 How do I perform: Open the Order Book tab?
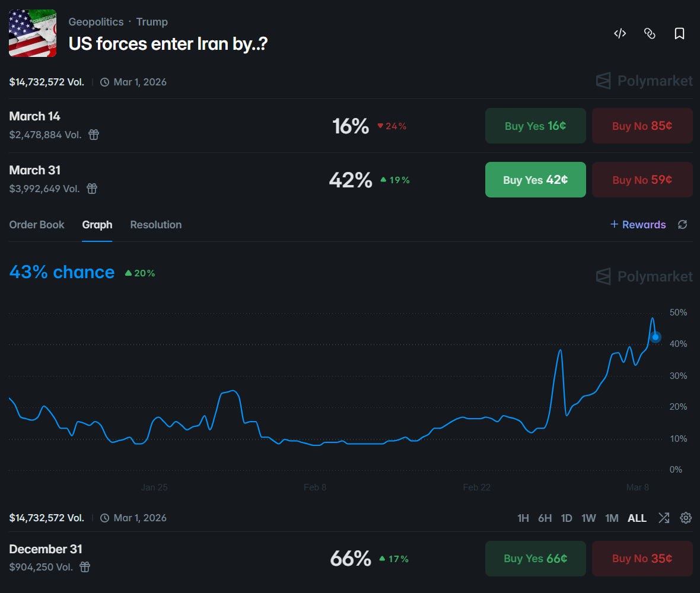pos(37,225)
